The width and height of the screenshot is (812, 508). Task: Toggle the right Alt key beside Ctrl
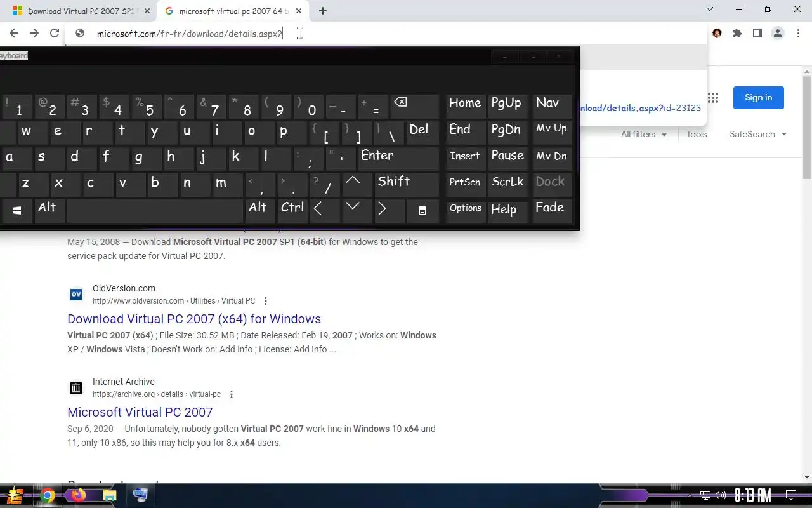(x=259, y=210)
